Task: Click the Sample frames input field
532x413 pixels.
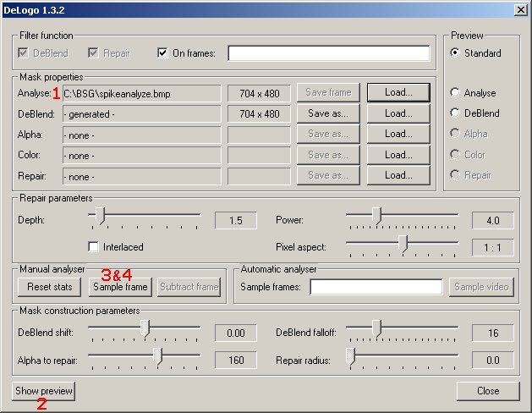Action: [x=376, y=287]
